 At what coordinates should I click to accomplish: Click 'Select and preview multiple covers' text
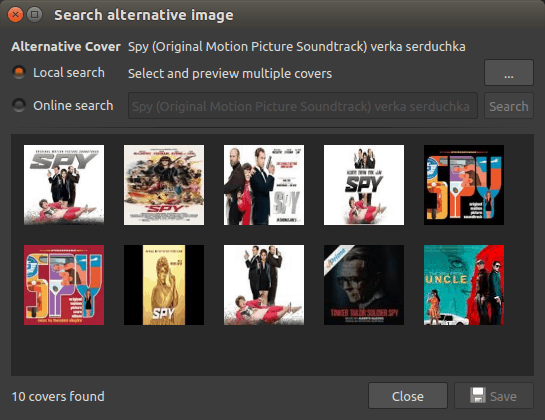point(230,74)
